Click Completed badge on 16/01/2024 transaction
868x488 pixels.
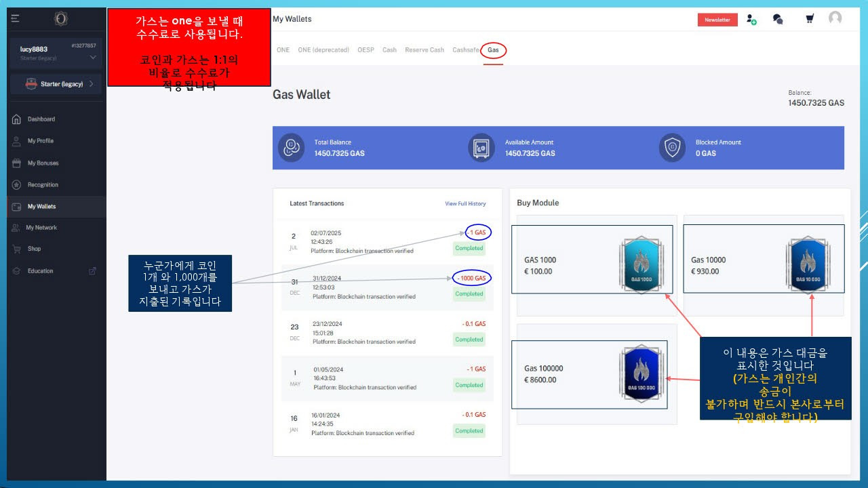click(x=469, y=431)
